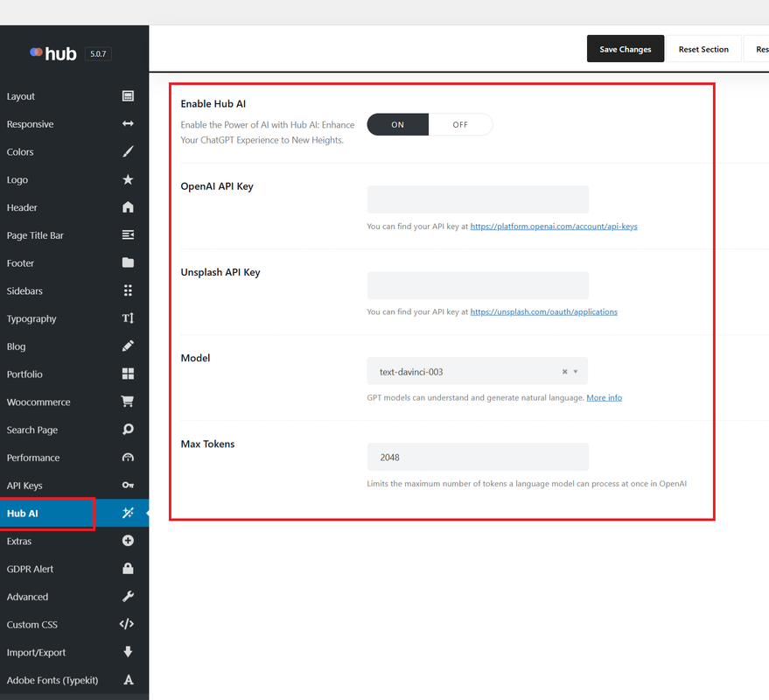The width and height of the screenshot is (769, 700).
Task: Open the unsplash.com oauth applications link
Action: click(x=544, y=311)
